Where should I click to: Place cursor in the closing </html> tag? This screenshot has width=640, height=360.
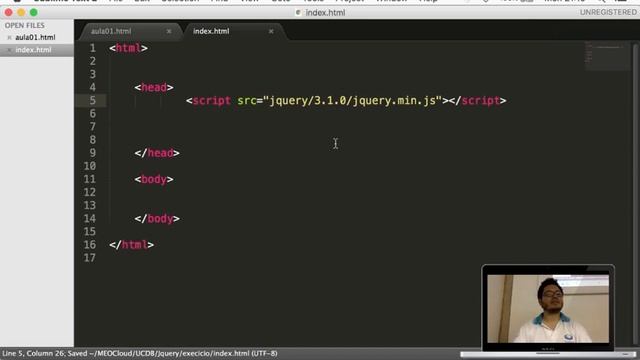pyautogui.click(x=131, y=245)
